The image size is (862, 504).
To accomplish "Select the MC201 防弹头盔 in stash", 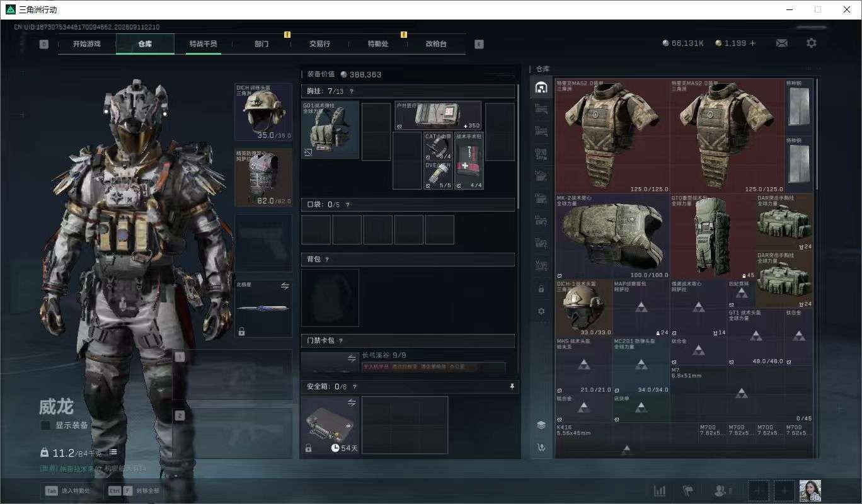I will [x=641, y=365].
